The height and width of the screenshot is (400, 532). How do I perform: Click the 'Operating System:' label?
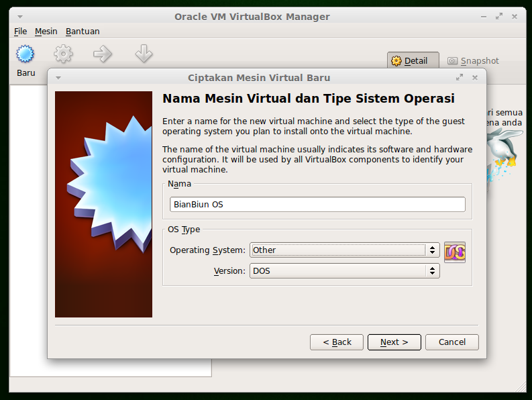point(207,250)
